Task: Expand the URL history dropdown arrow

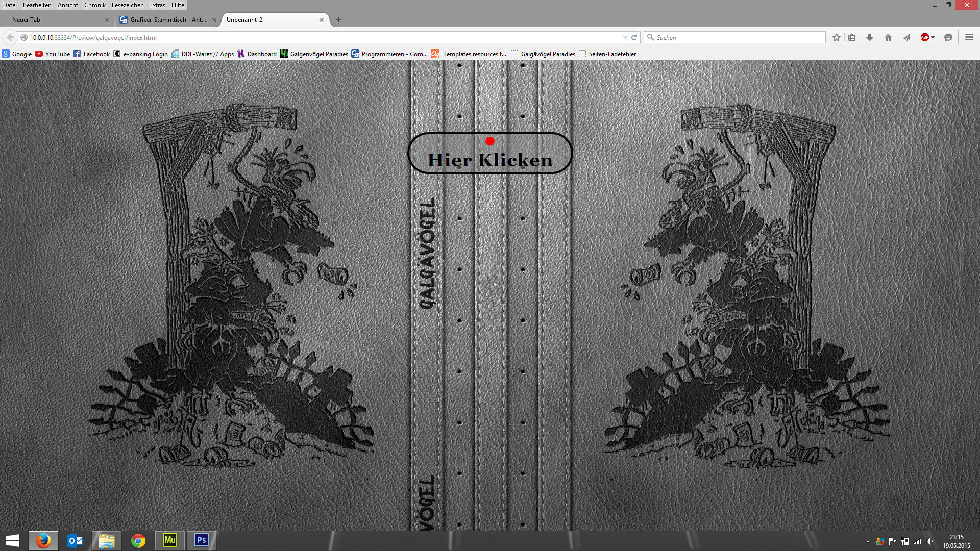Action: coord(625,37)
